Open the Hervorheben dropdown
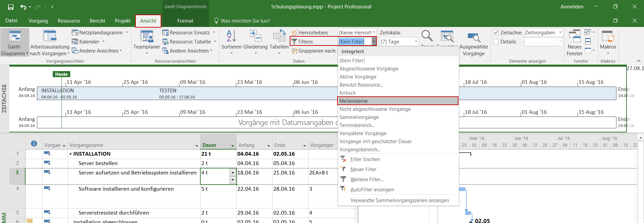This screenshot has height=223, width=644. point(374,33)
